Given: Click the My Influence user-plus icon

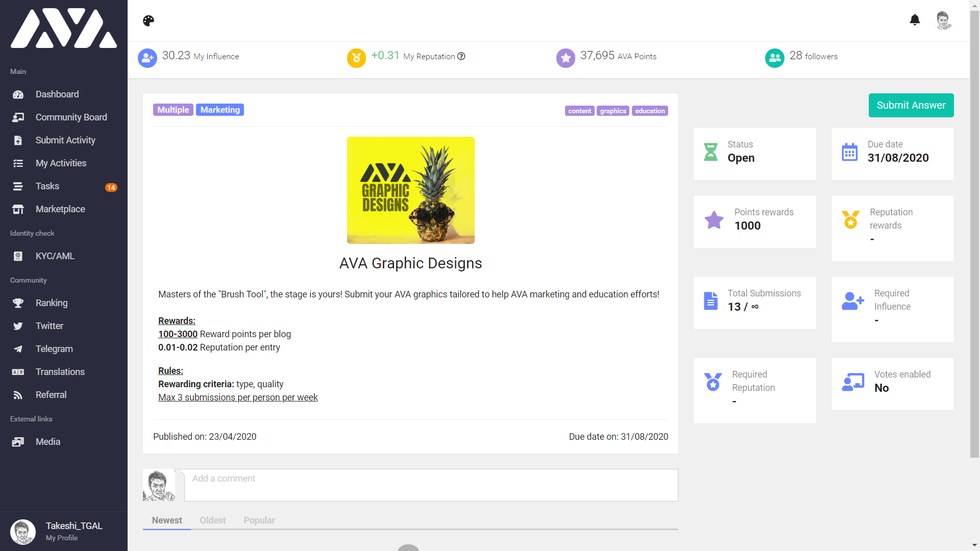Looking at the screenshot, I should 148,58.
